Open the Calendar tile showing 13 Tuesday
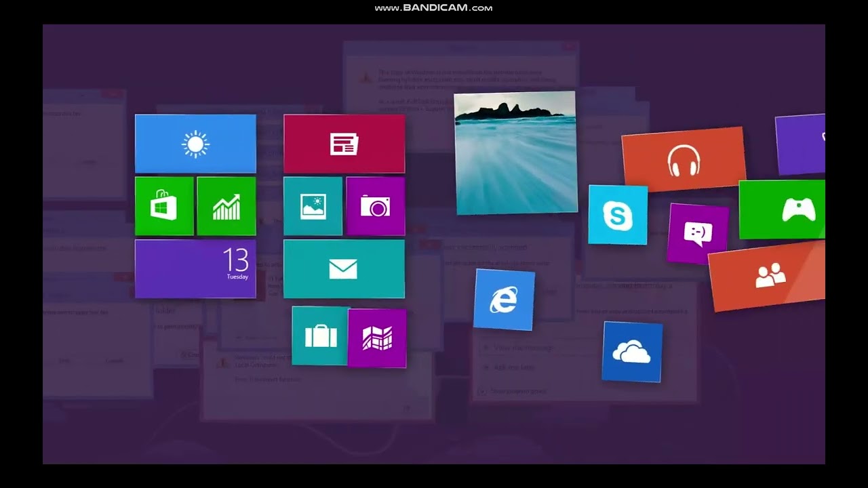 (195, 268)
